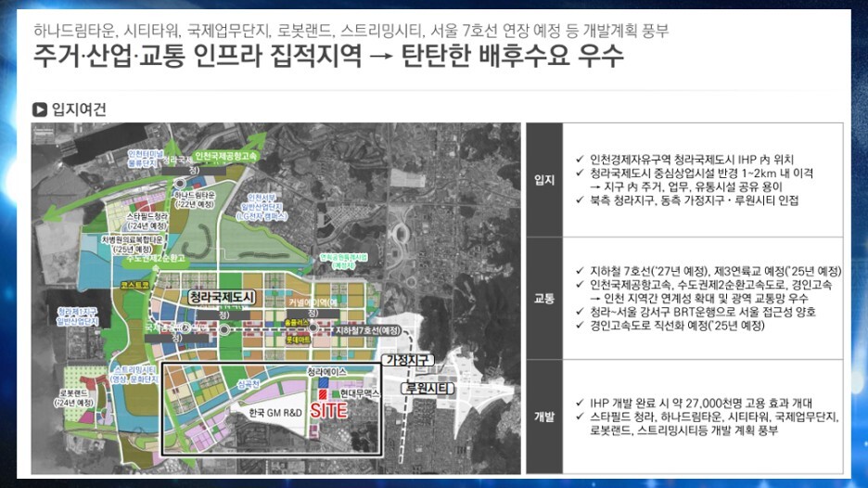The image size is (868, 488).
Task: Select the station circle near 청라국제 label
Action: (x=180, y=184)
